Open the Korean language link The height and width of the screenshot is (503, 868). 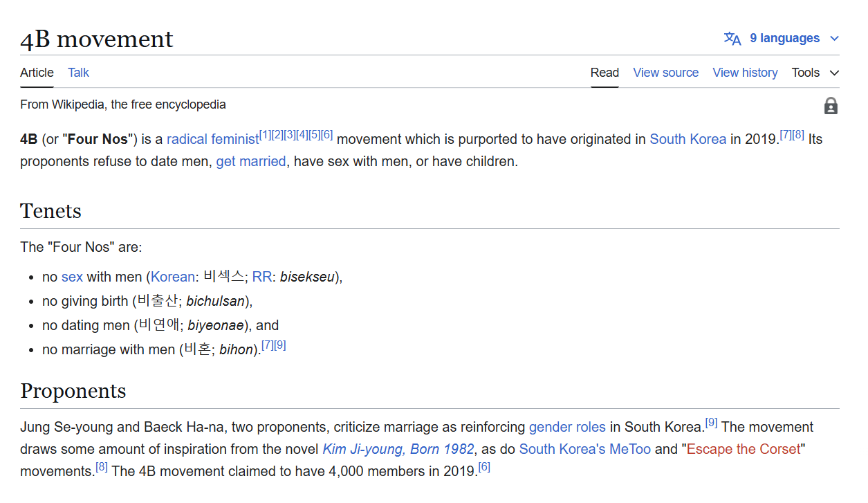[x=173, y=277]
